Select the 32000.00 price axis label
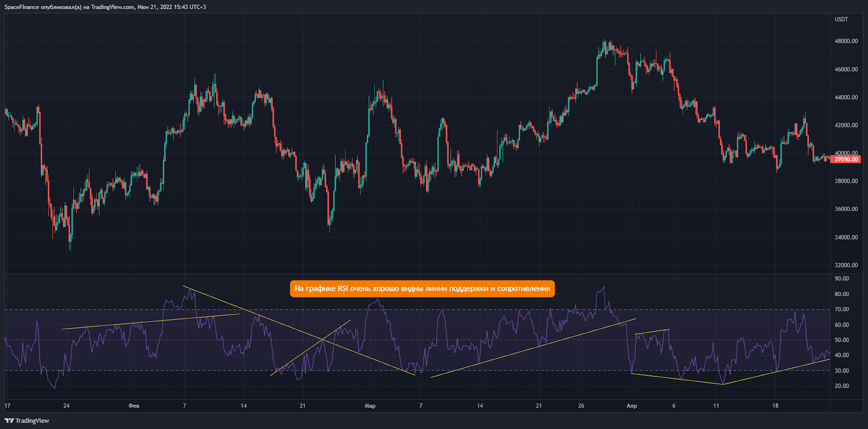The image size is (868, 429). (x=846, y=265)
